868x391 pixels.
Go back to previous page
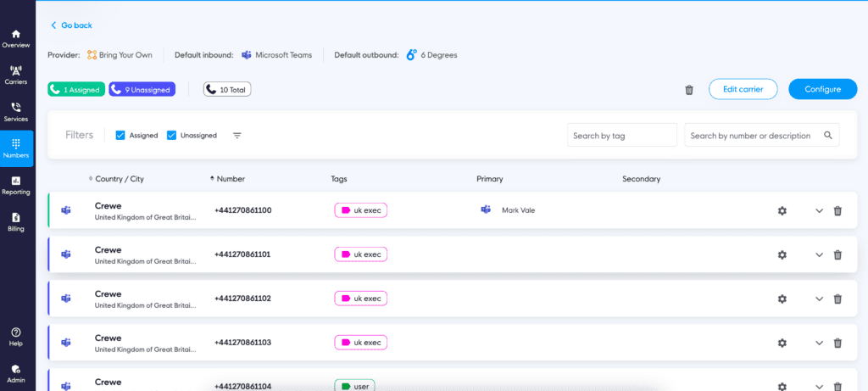coord(71,25)
